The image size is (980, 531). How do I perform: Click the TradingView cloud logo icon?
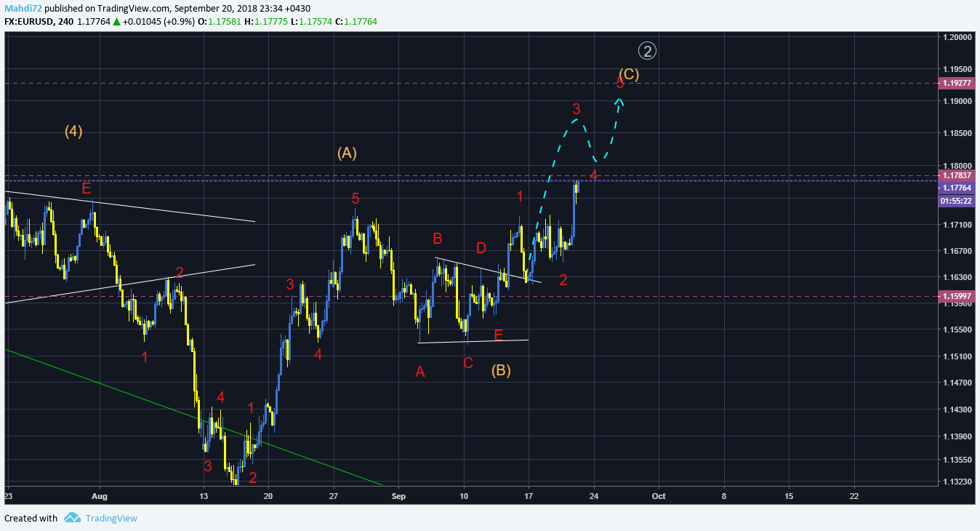[x=72, y=518]
